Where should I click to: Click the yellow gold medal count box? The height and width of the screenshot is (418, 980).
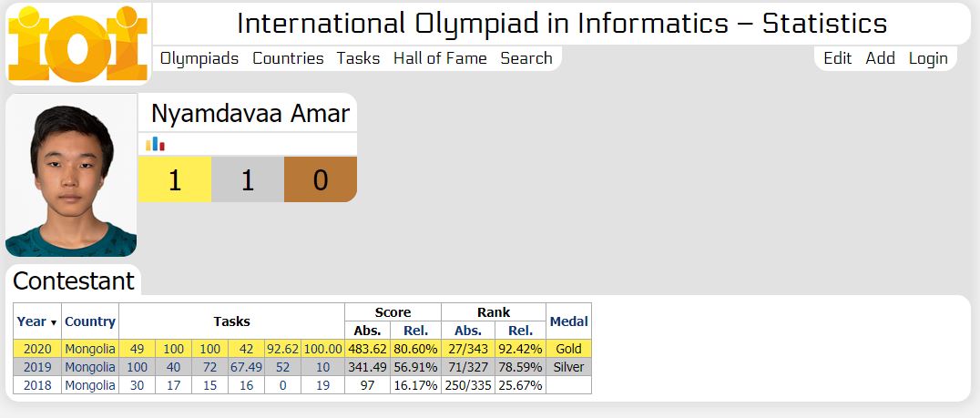point(175,179)
